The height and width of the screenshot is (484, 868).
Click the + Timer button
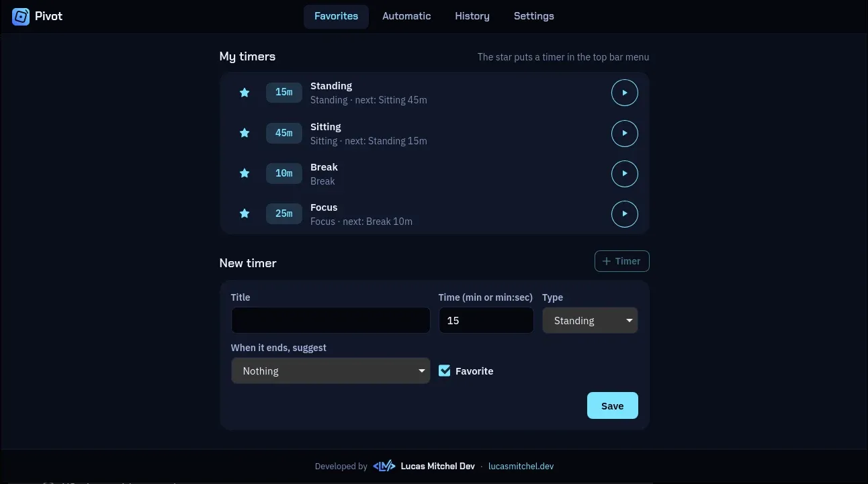621,261
